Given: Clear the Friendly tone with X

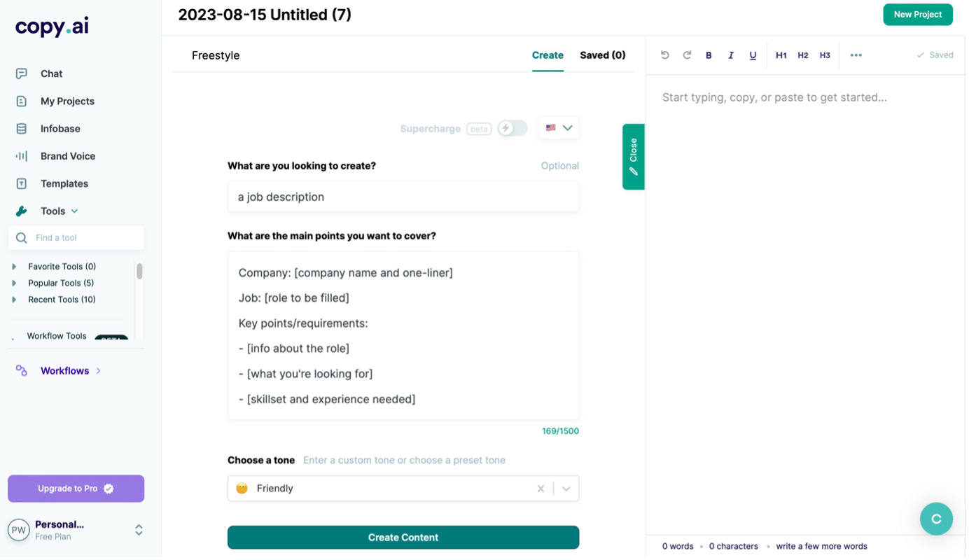Looking at the screenshot, I should [542, 489].
